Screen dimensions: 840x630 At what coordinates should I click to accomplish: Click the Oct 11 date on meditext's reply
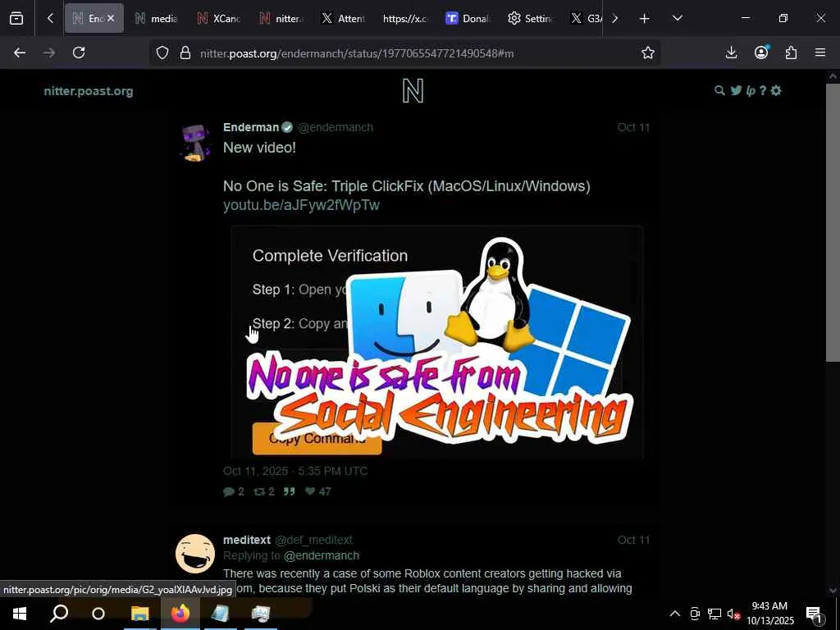click(633, 540)
